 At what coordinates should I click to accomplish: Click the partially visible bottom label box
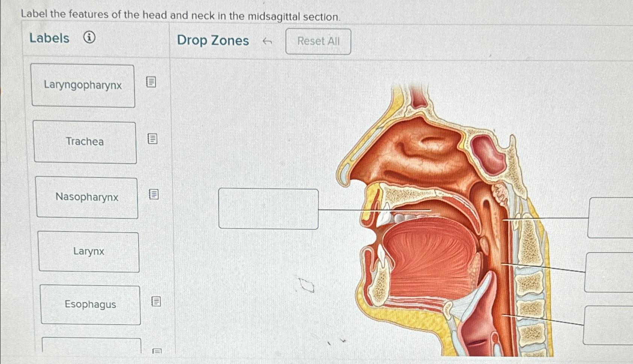(x=92, y=345)
